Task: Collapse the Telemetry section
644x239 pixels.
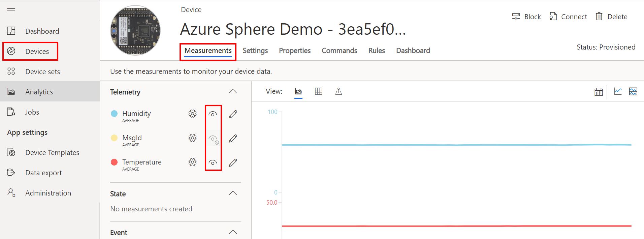Action: pos(233,92)
